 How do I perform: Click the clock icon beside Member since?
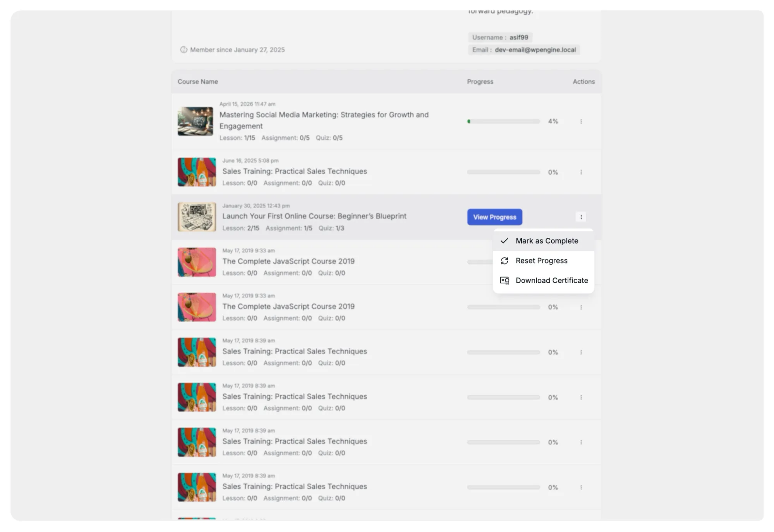[184, 50]
